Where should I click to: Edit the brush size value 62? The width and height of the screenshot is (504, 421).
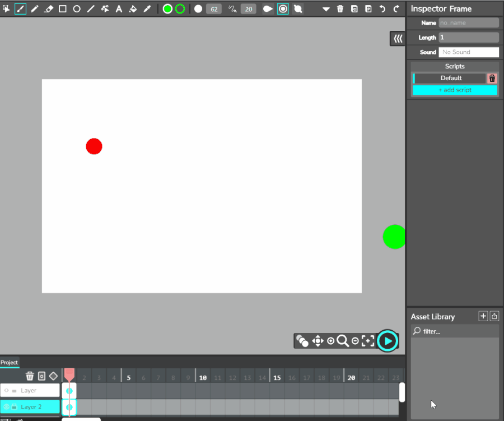[214, 9]
